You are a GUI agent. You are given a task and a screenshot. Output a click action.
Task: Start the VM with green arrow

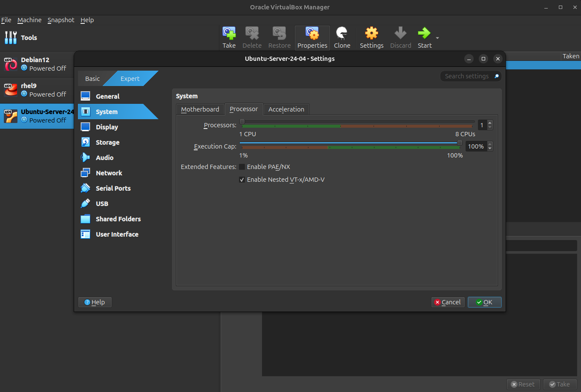tap(424, 38)
